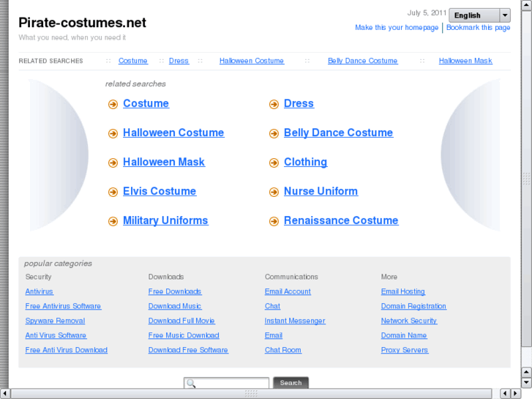Open the large Dress link
532x399 pixels.
pyautogui.click(x=299, y=103)
